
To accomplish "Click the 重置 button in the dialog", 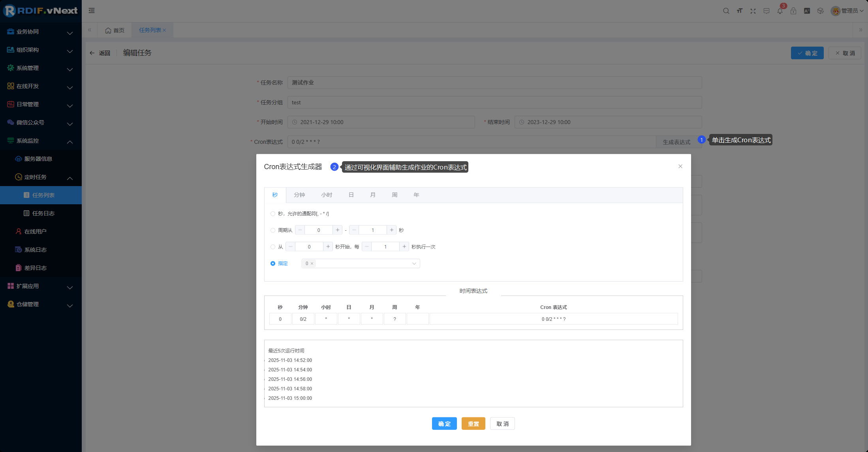I will [x=473, y=423].
